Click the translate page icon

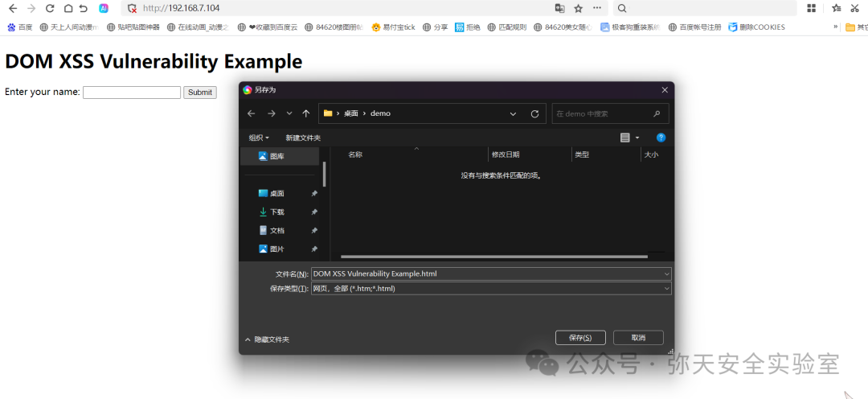[560, 8]
